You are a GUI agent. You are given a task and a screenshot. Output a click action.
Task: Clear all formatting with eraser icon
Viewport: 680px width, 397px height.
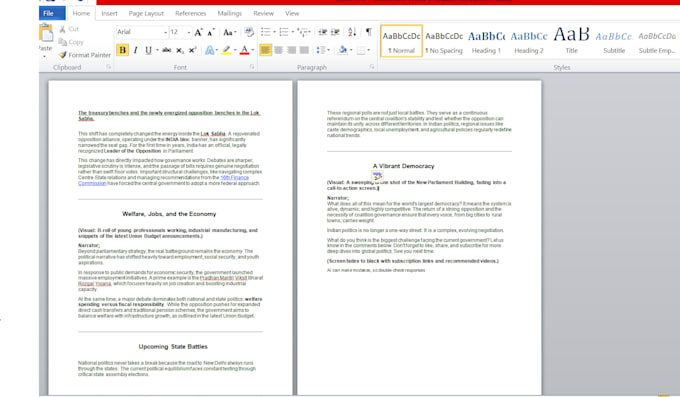tap(249, 32)
